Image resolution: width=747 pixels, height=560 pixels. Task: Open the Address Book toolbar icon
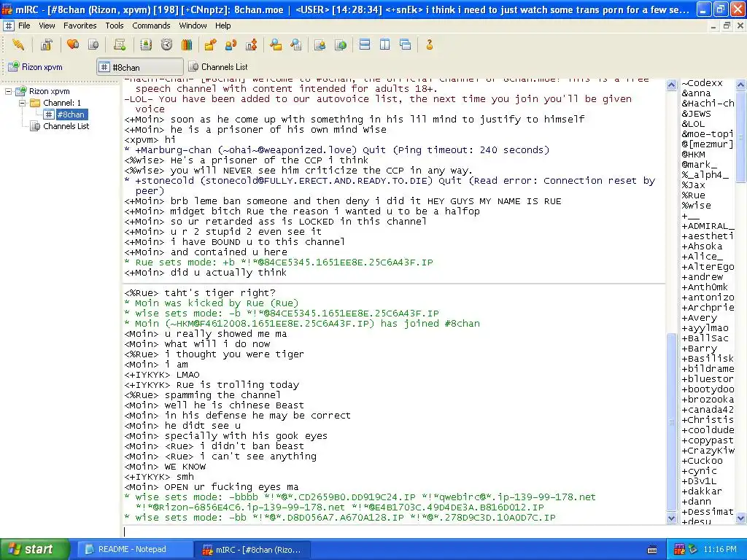(x=146, y=44)
